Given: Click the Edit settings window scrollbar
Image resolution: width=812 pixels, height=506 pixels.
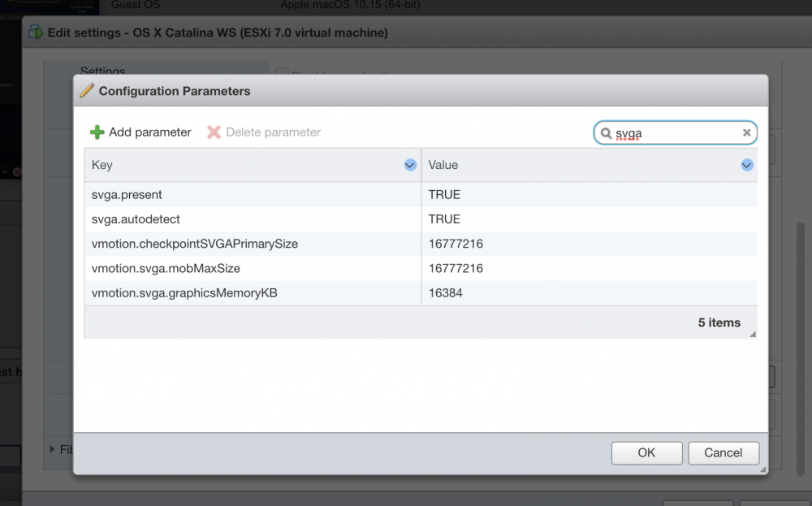Looking at the screenshot, I should pyautogui.click(x=800, y=348).
